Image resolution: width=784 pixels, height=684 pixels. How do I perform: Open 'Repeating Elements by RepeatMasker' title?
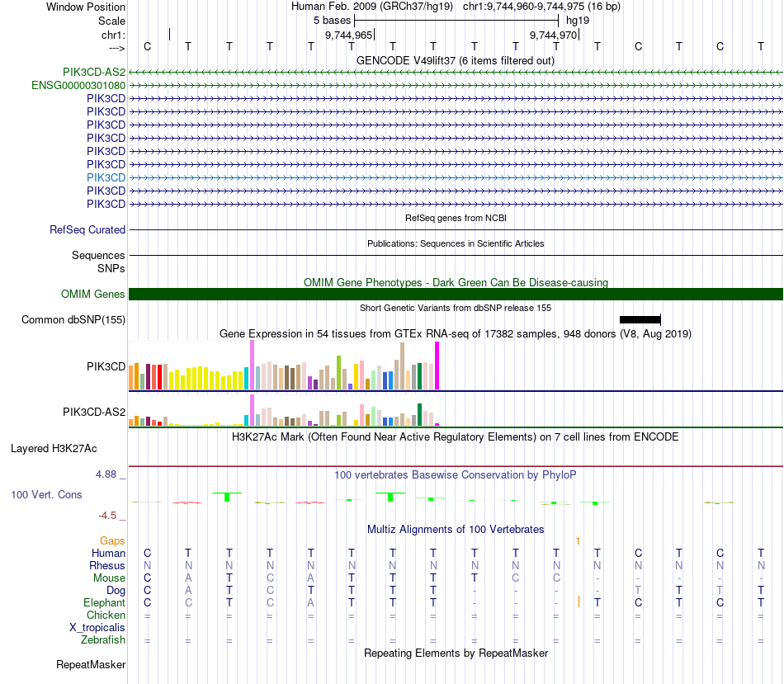(x=456, y=653)
